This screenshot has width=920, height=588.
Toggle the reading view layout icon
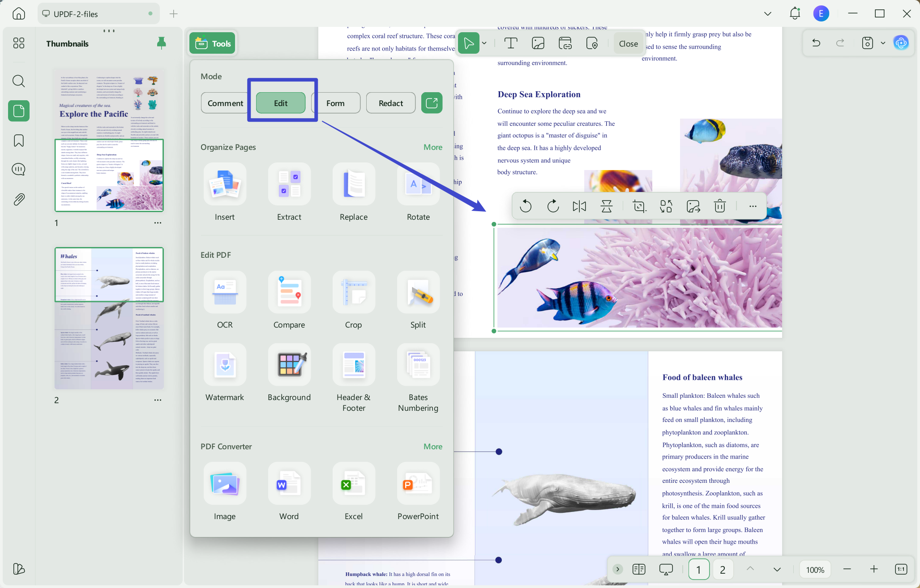[x=639, y=569]
